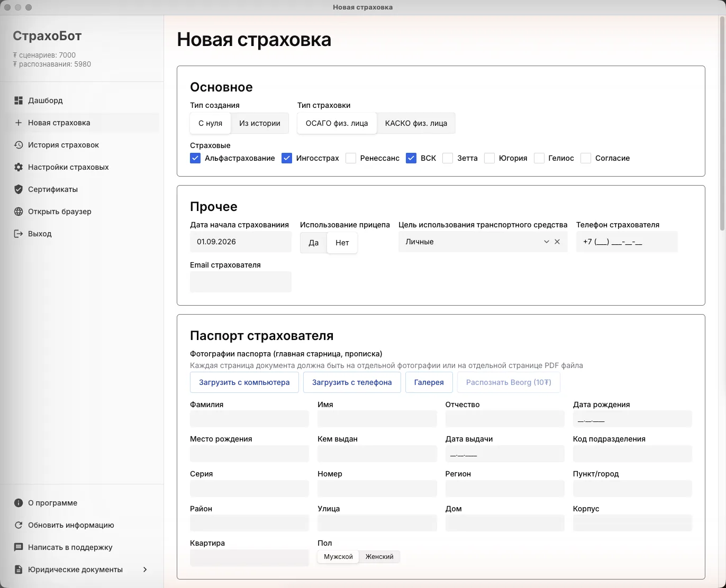This screenshot has width=726, height=588.
Task: Click the Место рождения field
Action: [x=249, y=454]
